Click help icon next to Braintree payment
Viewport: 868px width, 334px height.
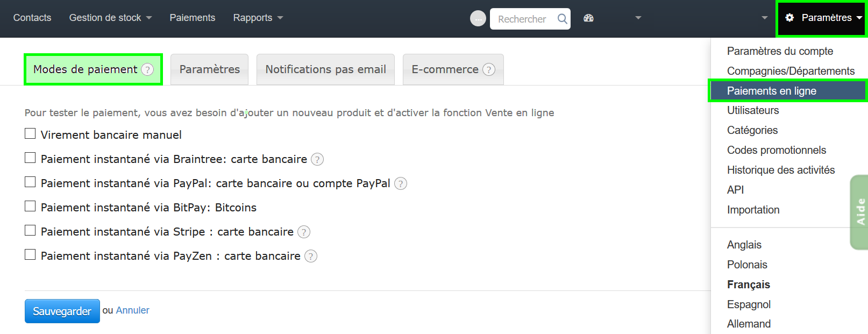(317, 159)
